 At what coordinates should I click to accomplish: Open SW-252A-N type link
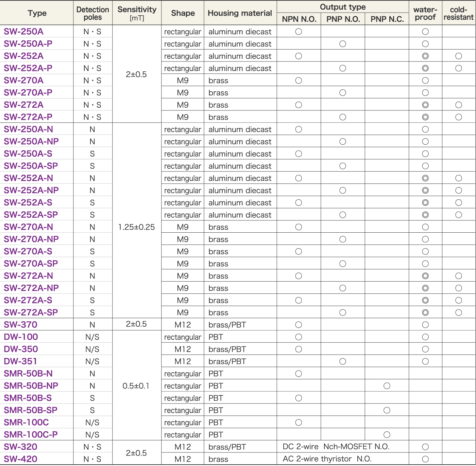pyautogui.click(x=28, y=178)
